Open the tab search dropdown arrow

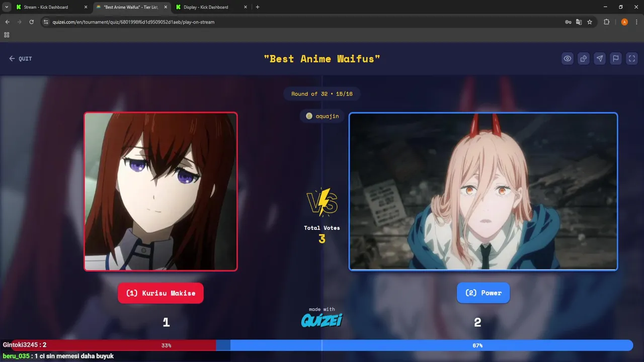click(x=7, y=7)
